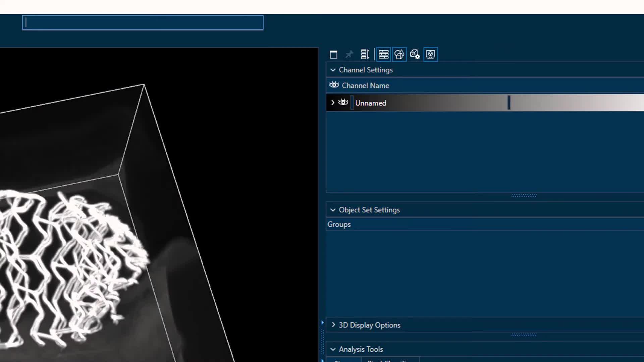Collapse the Analysis Tools section
The height and width of the screenshot is (362, 644).
pos(333,349)
